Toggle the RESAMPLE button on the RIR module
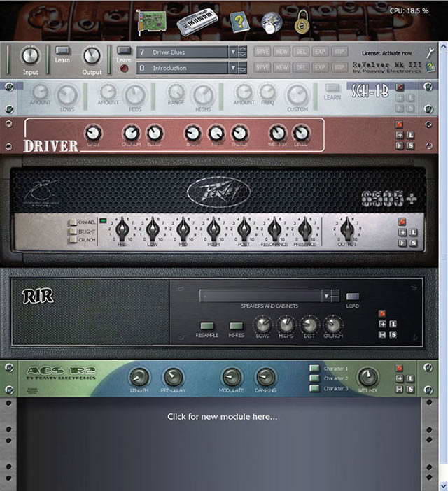 (x=206, y=326)
